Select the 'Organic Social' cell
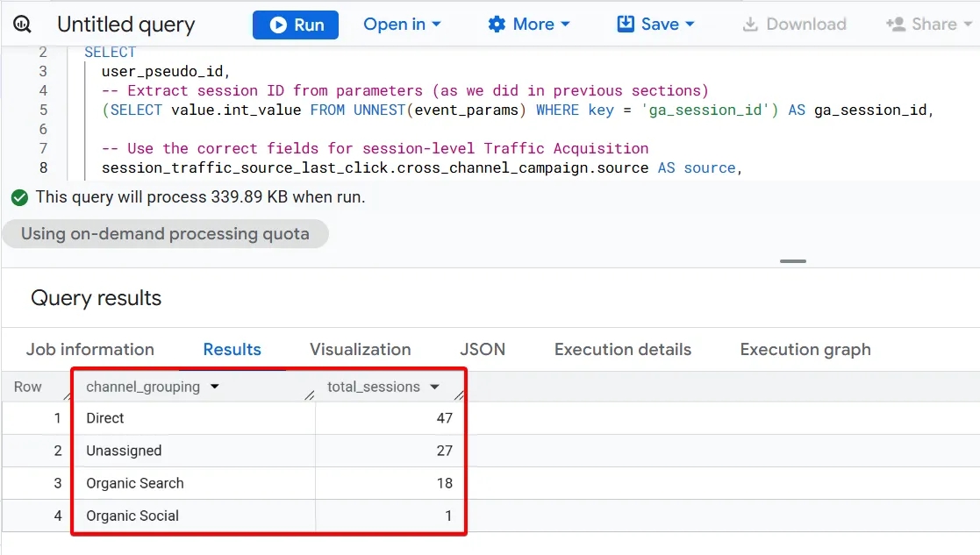The width and height of the screenshot is (980, 555). click(195, 516)
